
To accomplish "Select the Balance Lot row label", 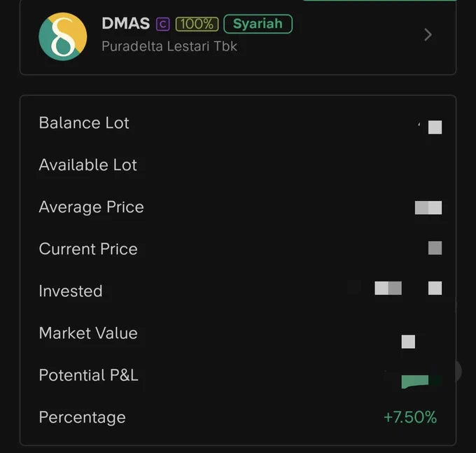I will coord(84,123).
